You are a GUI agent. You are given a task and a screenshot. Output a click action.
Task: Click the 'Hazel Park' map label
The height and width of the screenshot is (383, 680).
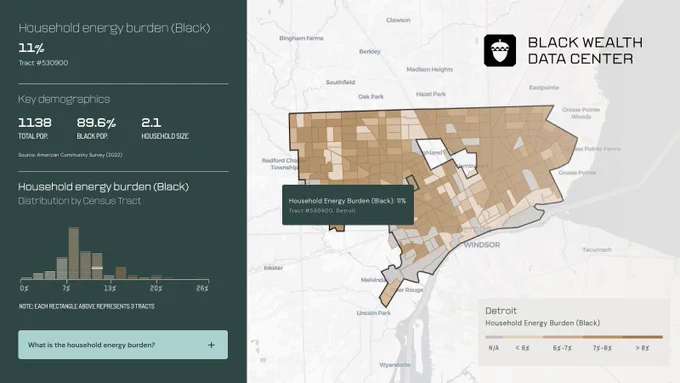pos(431,94)
